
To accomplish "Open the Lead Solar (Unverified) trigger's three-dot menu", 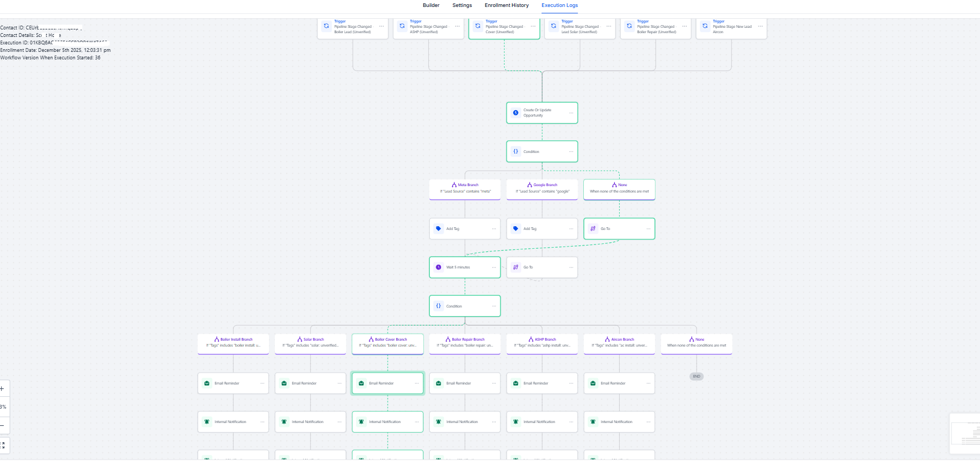I will tap(608, 26).
